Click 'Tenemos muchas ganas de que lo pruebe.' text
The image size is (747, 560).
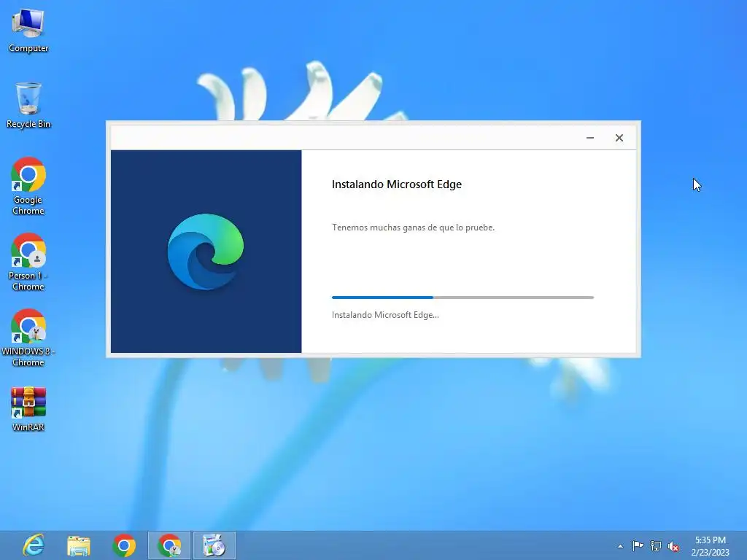point(413,227)
